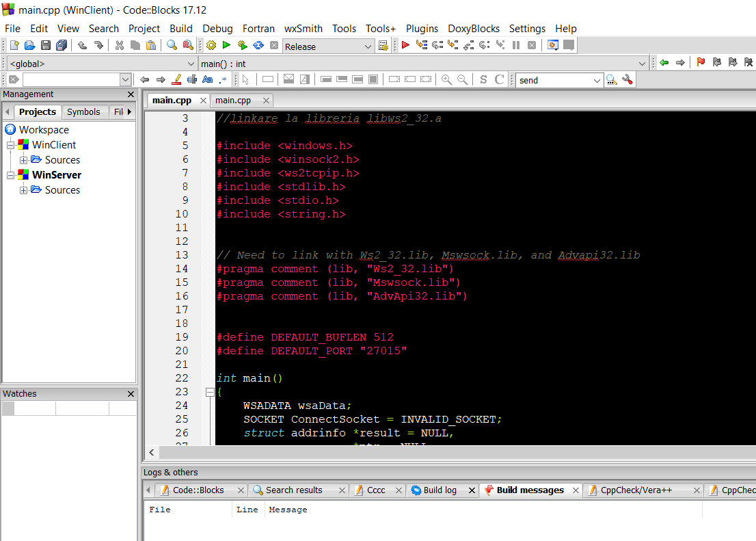Click the Break debugger pause icon

[x=516, y=45]
